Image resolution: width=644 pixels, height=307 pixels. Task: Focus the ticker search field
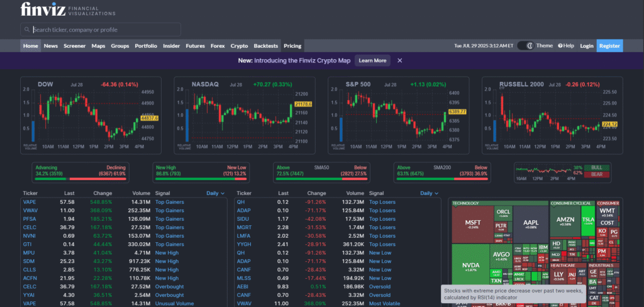click(x=101, y=30)
